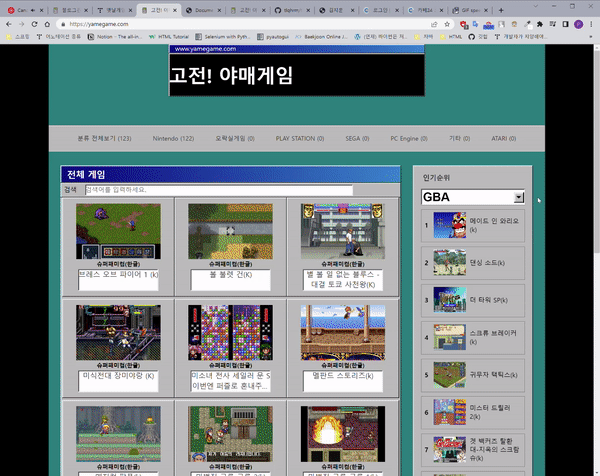This screenshot has height=476, width=600.
Task: Click the 고전! 야매게임 site title
Action: [x=232, y=77]
